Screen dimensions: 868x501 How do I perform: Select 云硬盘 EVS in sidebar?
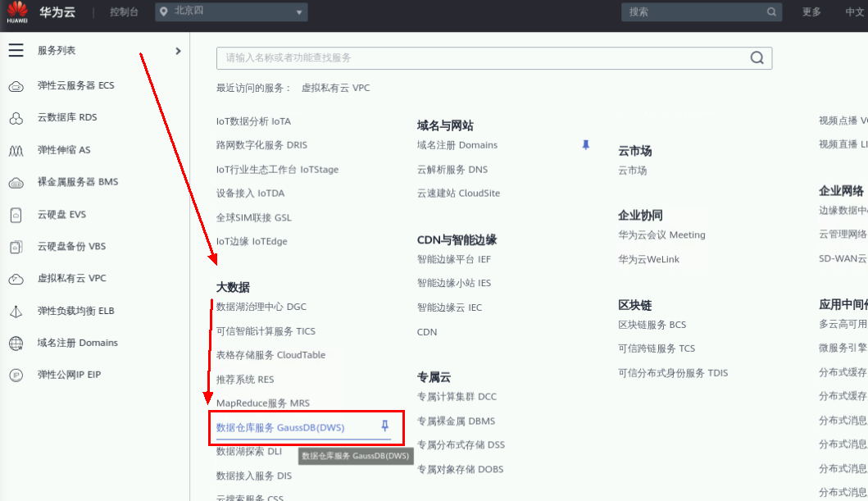[61, 214]
